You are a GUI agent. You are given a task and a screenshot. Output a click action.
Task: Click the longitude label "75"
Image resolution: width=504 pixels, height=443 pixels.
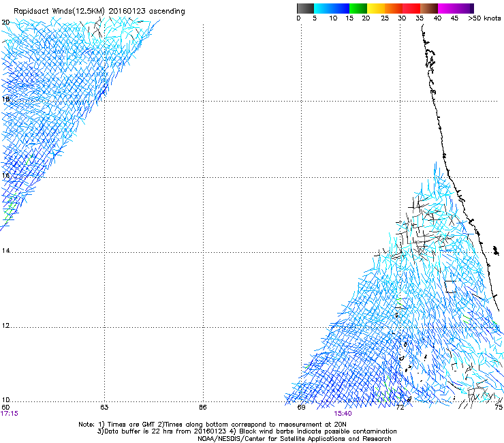pos(499,408)
